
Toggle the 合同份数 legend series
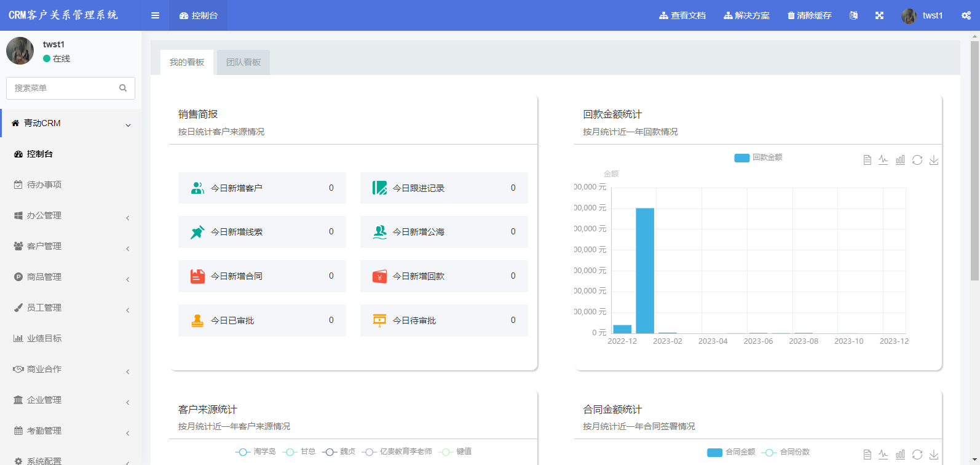(x=786, y=452)
